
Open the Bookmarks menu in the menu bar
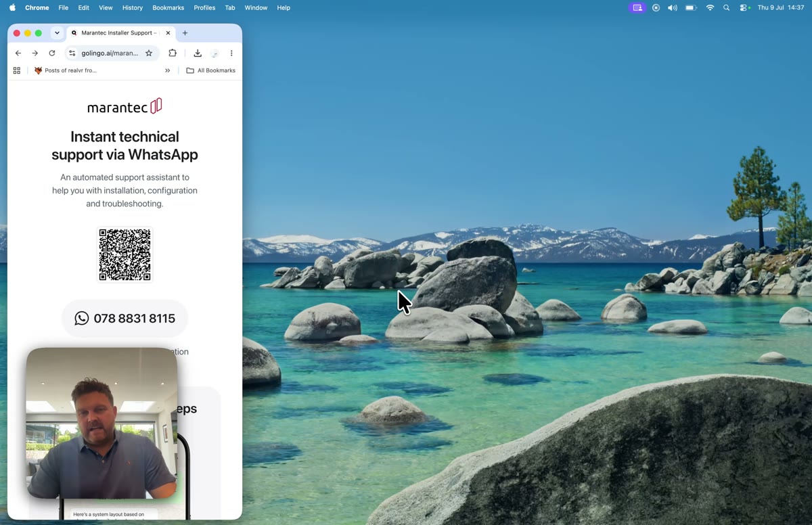coord(168,7)
